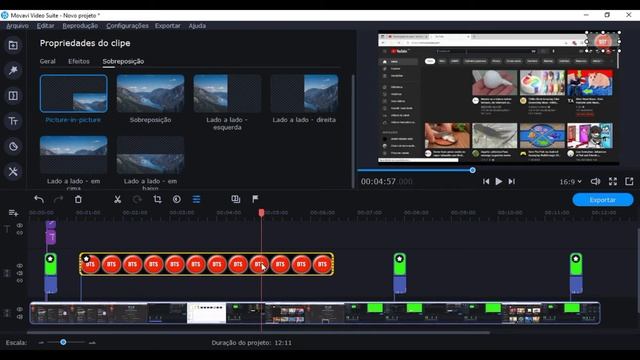Switch to the Geral tab
This screenshot has height=360, width=640.
coord(47,61)
